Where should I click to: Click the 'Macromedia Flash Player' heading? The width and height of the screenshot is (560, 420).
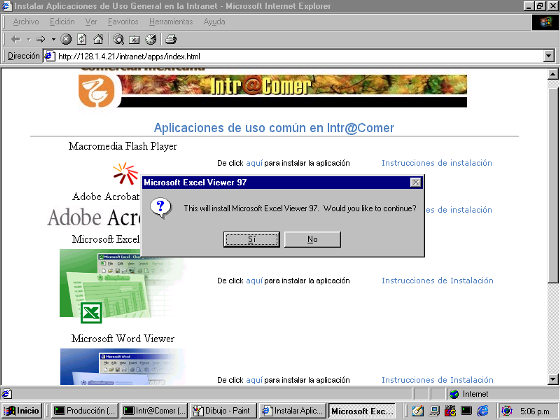pos(123,146)
